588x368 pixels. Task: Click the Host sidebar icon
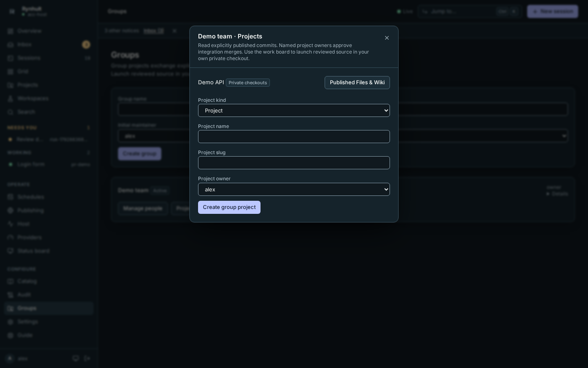pyautogui.click(x=11, y=224)
